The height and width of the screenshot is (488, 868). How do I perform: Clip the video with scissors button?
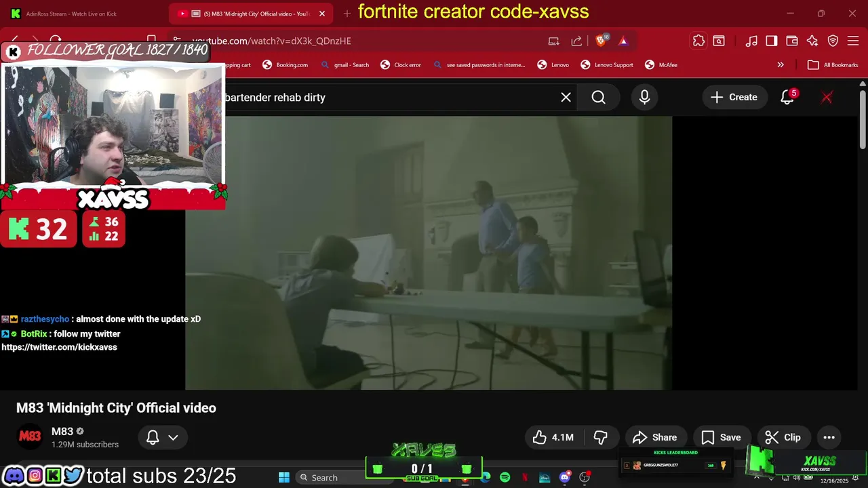pos(783,437)
